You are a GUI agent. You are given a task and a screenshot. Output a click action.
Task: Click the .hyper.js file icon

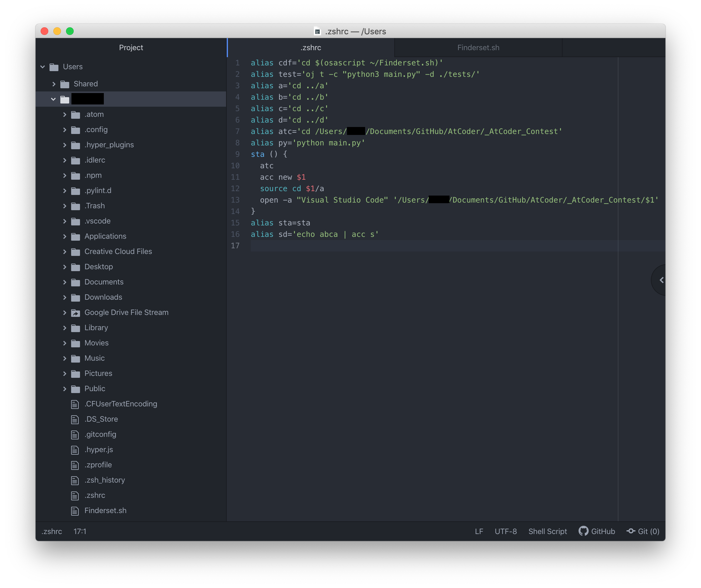(75, 450)
